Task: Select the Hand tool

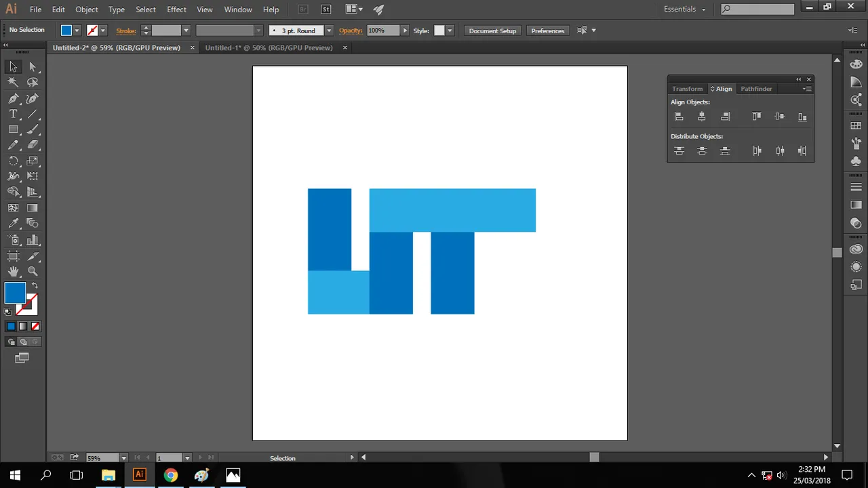Action: pyautogui.click(x=13, y=271)
